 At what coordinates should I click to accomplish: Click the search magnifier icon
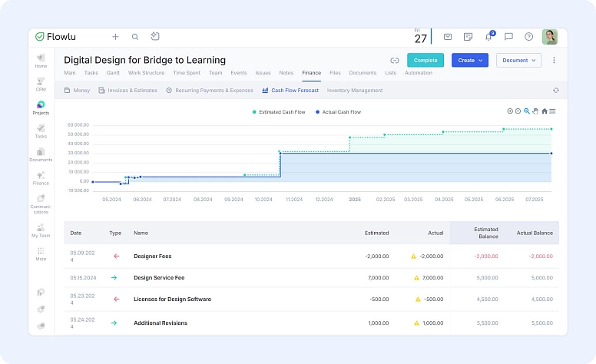pyautogui.click(x=135, y=36)
